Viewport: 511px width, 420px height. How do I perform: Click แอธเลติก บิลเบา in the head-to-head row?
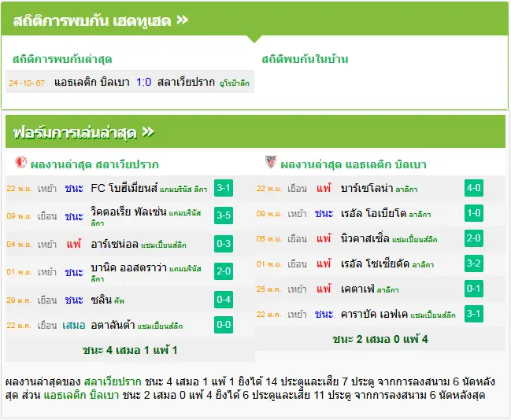coord(92,82)
